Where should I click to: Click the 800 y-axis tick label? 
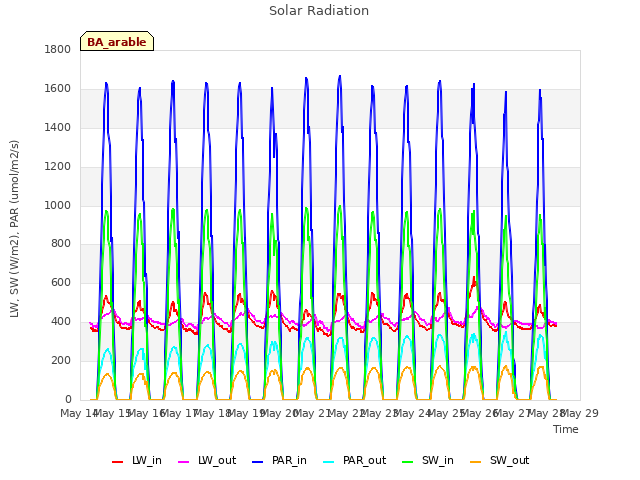[x=61, y=244]
